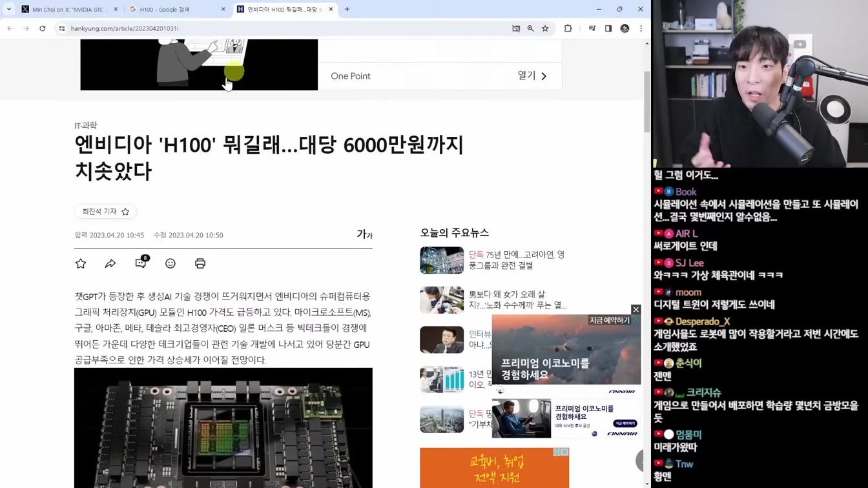Click the page vertical scrollbar thumb
868x488 pixels.
click(647, 101)
